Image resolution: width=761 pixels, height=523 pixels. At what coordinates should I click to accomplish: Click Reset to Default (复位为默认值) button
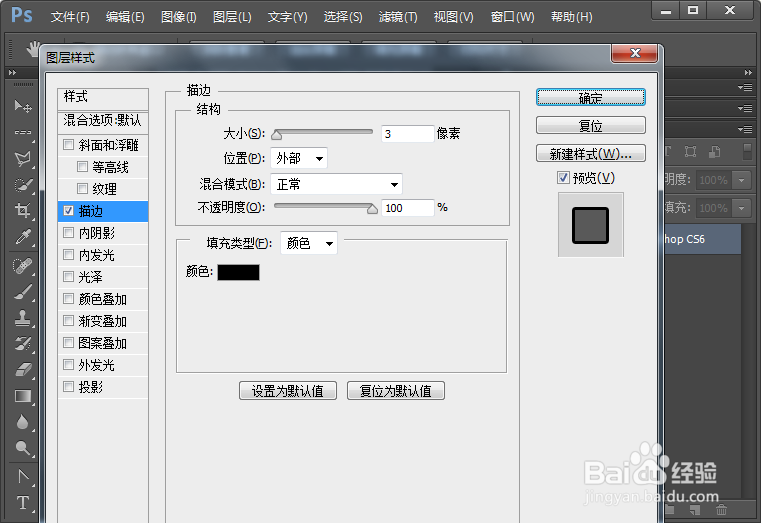click(396, 391)
